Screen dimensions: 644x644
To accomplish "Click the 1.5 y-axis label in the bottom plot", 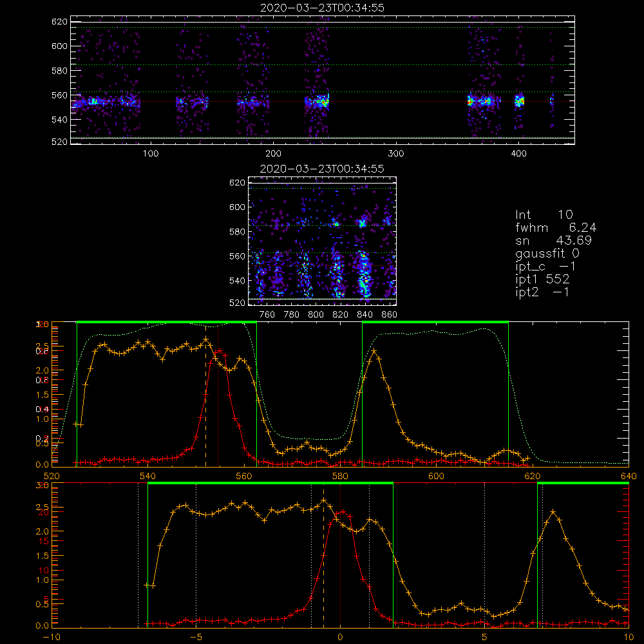I will (42, 556).
